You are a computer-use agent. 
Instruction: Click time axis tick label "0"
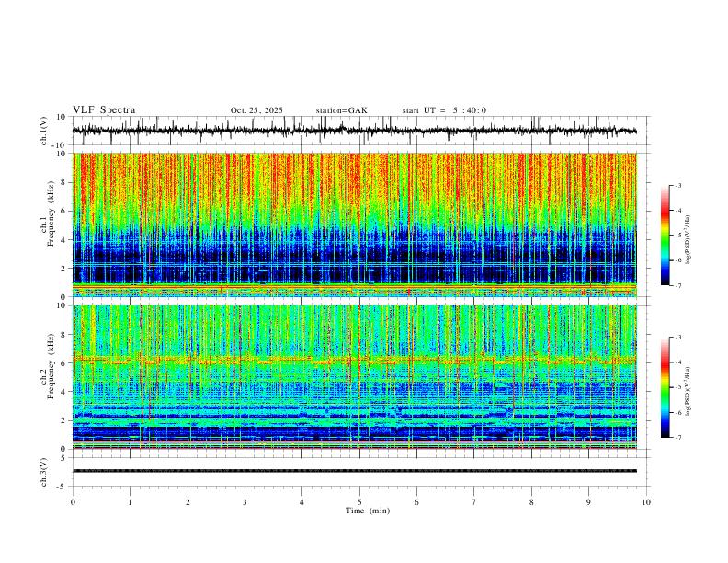coord(73,502)
